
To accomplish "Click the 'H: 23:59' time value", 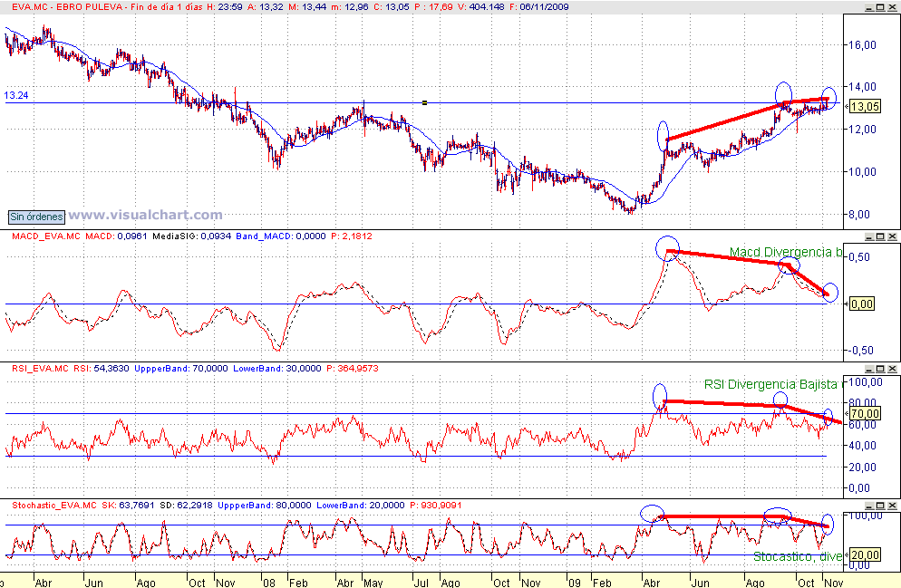I will pyautogui.click(x=225, y=7).
